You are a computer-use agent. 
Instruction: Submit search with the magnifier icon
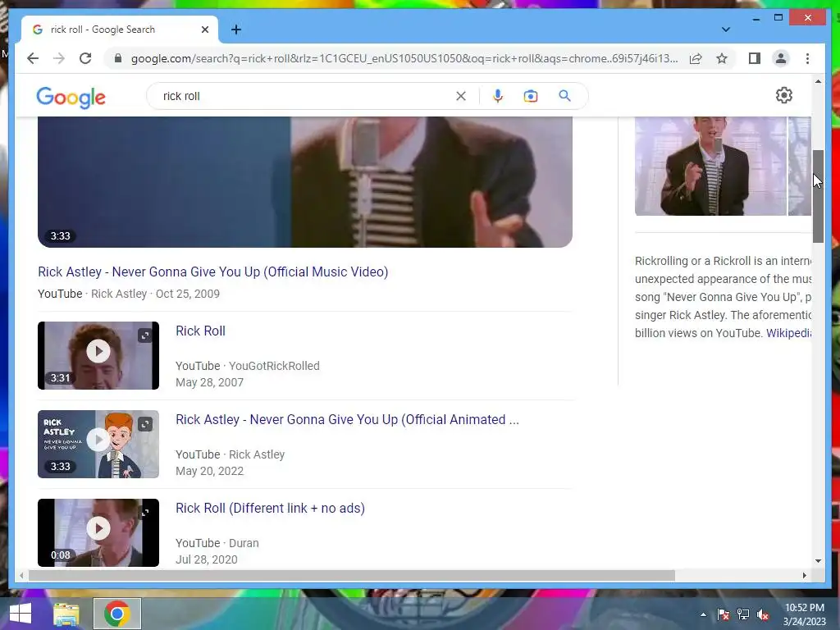pyautogui.click(x=564, y=96)
